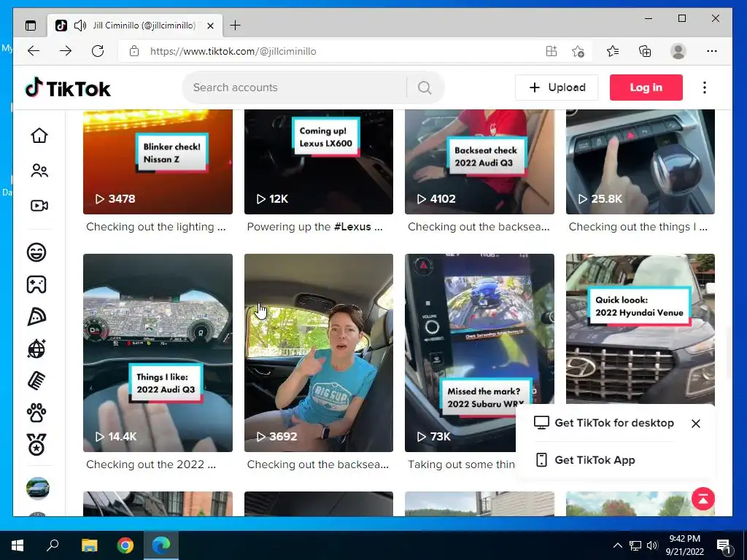The image size is (747, 560).
Task: Click the magnifier search icon
Action: click(x=425, y=87)
